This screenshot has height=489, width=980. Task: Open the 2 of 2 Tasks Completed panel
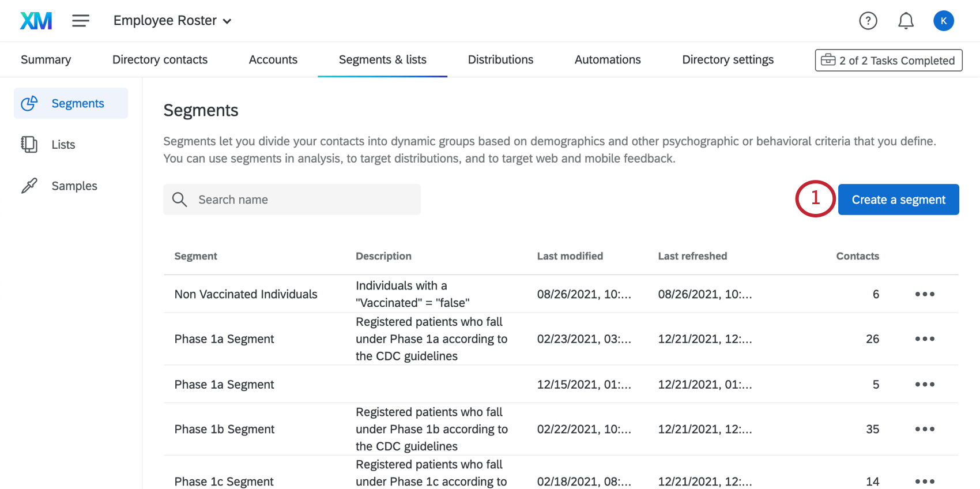click(x=888, y=61)
